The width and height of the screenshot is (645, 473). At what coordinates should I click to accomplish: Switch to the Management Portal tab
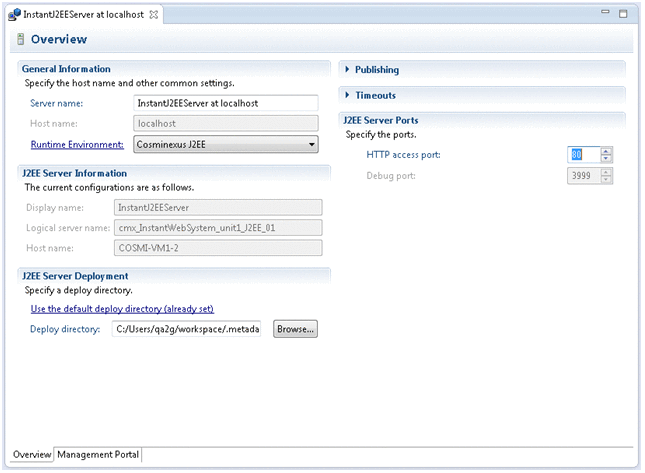pyautogui.click(x=98, y=455)
